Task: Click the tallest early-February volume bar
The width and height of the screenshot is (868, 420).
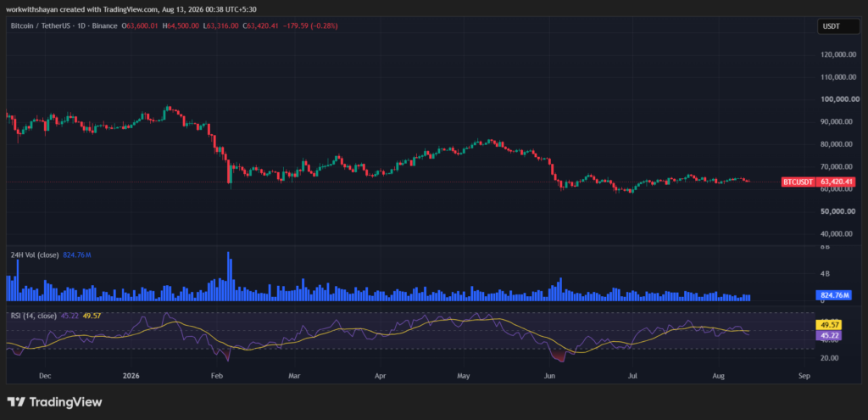Action: coord(229,276)
